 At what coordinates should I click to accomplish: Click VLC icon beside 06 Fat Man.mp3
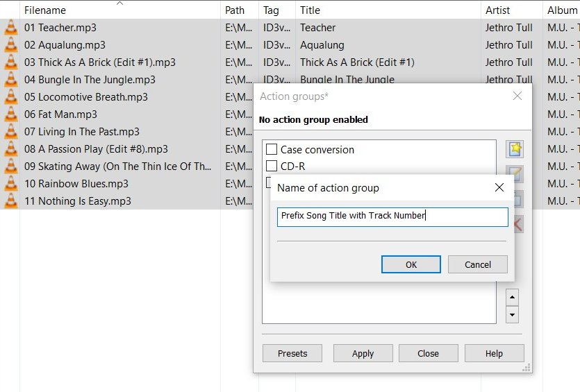tap(10, 114)
